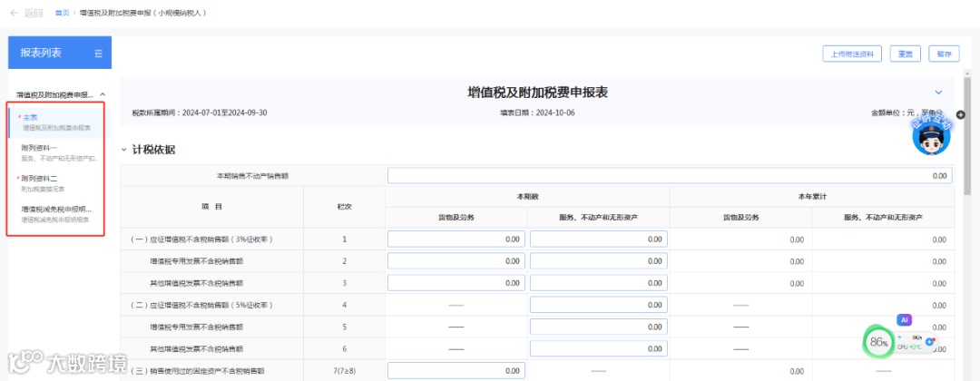Click the 本年累计 column header
980x381 pixels.
point(812,196)
